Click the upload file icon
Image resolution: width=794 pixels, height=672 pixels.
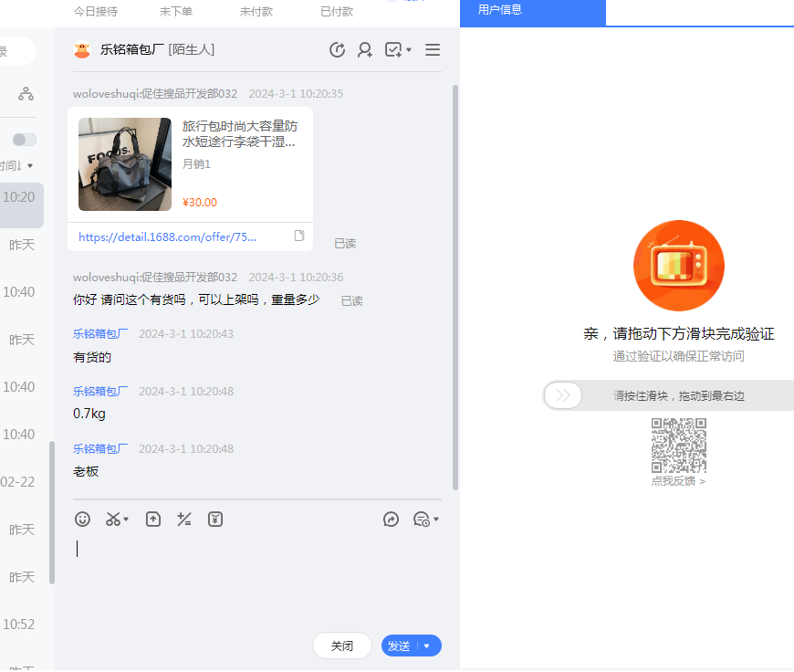(153, 519)
